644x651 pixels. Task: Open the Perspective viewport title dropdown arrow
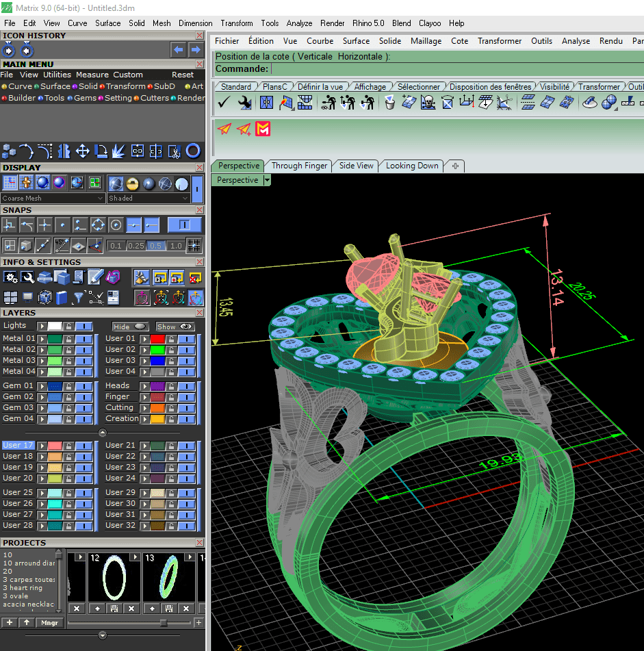tap(267, 180)
